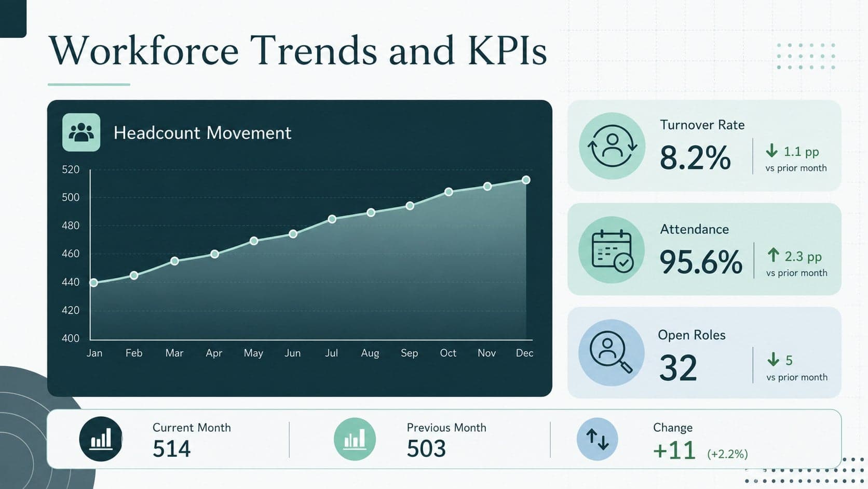Select the Aug data point on chart
This screenshot has height=489, width=868.
371,213
